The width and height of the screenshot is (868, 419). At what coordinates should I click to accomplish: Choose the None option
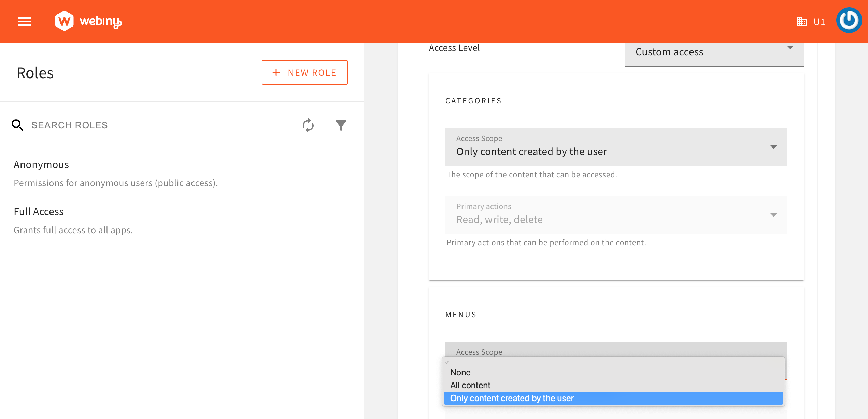[x=460, y=372]
